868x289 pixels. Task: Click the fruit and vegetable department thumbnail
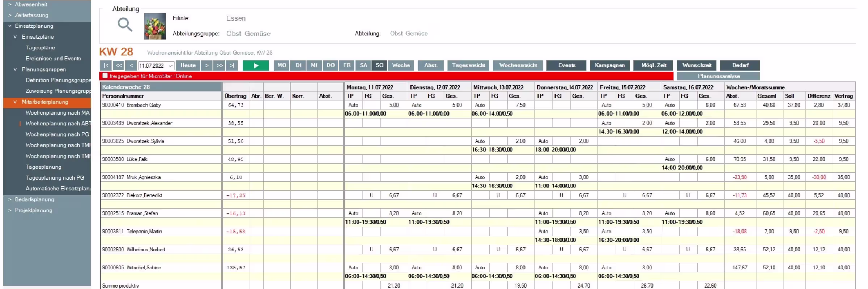tap(155, 26)
